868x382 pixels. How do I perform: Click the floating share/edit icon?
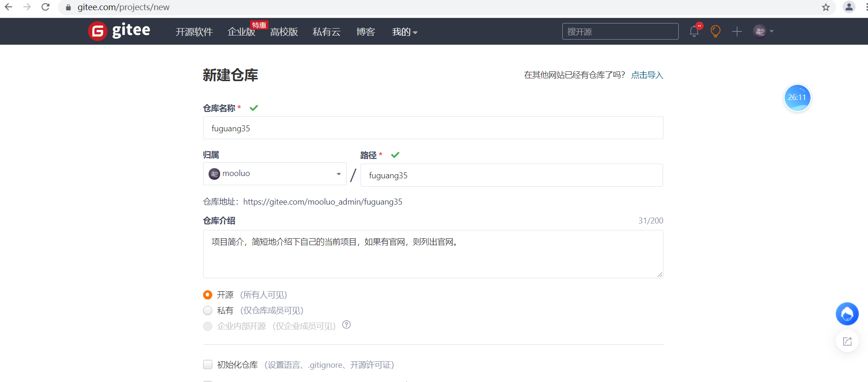tap(847, 341)
